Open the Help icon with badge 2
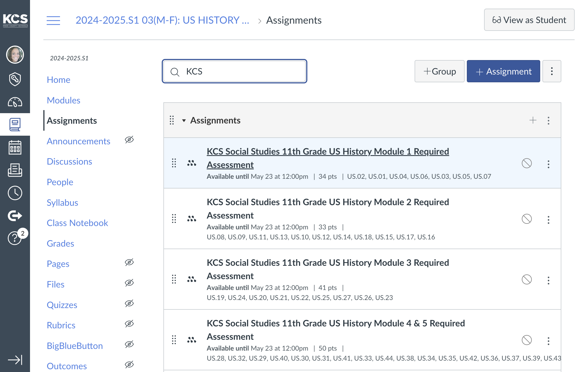 click(x=15, y=238)
